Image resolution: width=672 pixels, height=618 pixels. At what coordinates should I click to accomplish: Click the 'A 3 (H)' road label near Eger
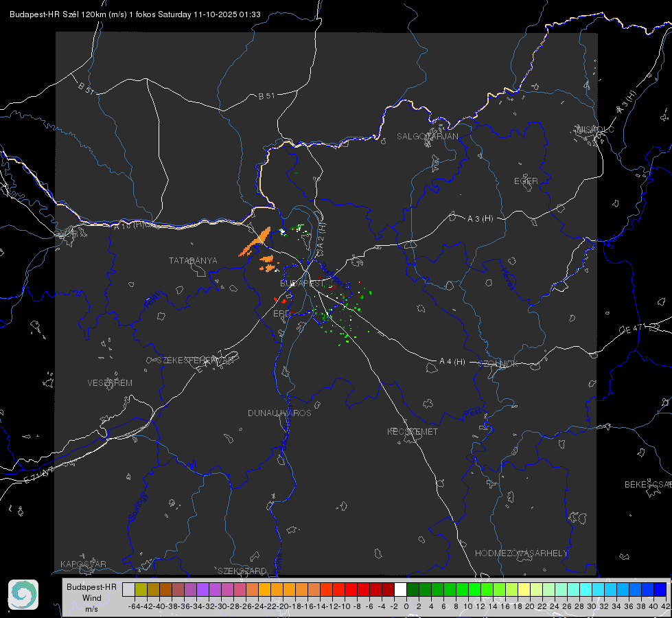click(480, 219)
